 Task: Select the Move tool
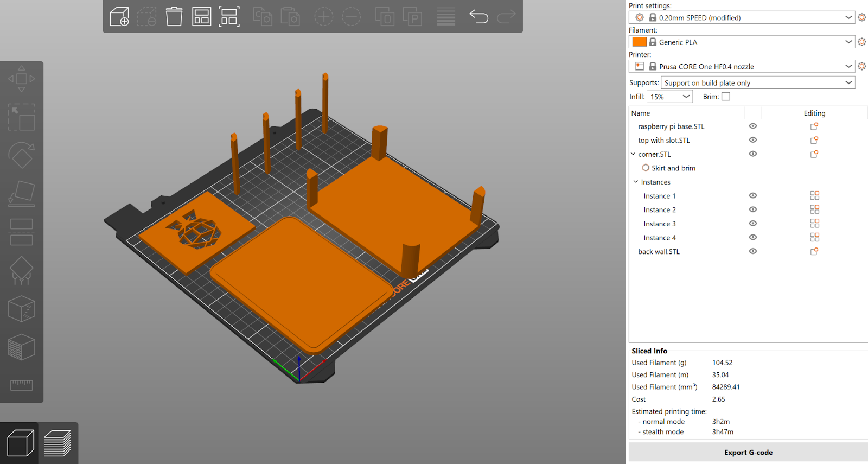21,79
